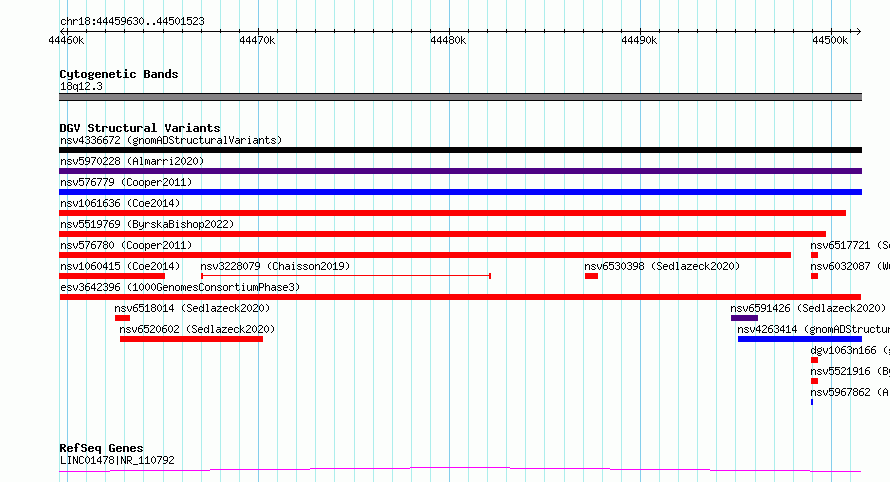Click the nsv6591426 (Sedlazeck2020) label

pyautogui.click(x=808, y=308)
